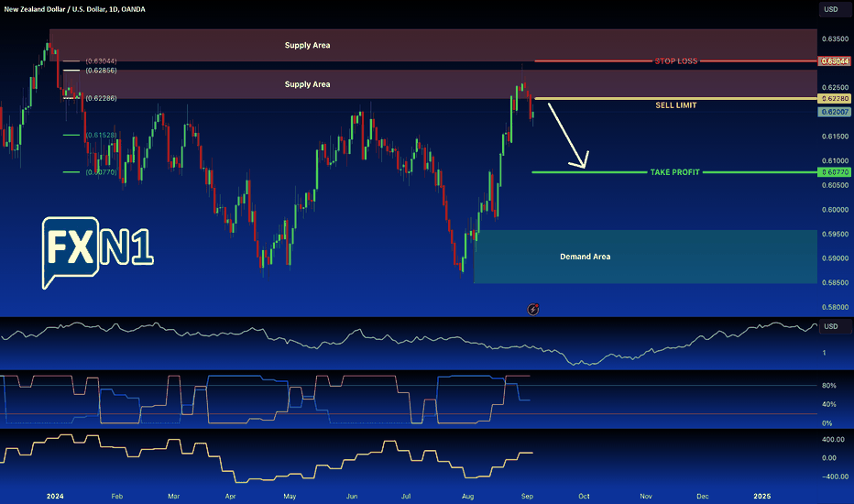Click the 0.60000 price axis label
The width and height of the screenshot is (854, 504).
(x=835, y=209)
